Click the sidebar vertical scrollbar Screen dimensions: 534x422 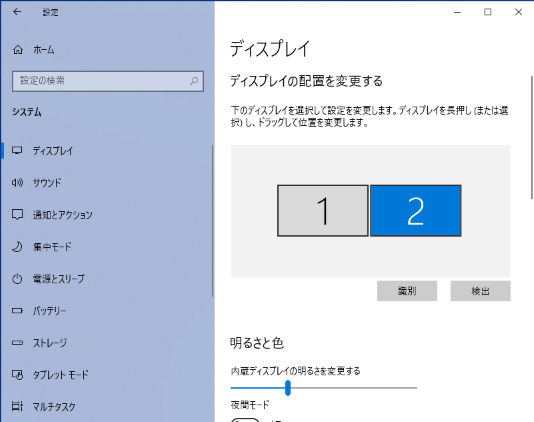coord(213,221)
